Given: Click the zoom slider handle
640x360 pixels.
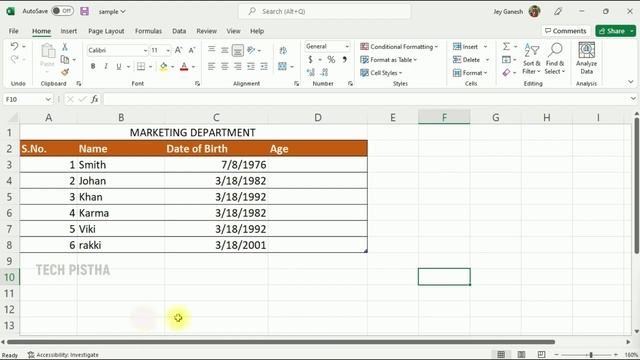Looking at the screenshot, I should tap(591, 355).
